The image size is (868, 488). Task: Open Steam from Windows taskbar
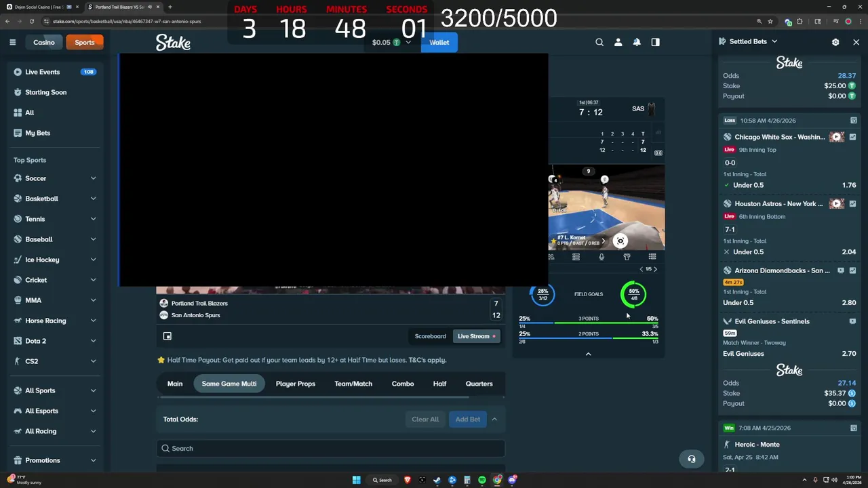[x=437, y=480]
